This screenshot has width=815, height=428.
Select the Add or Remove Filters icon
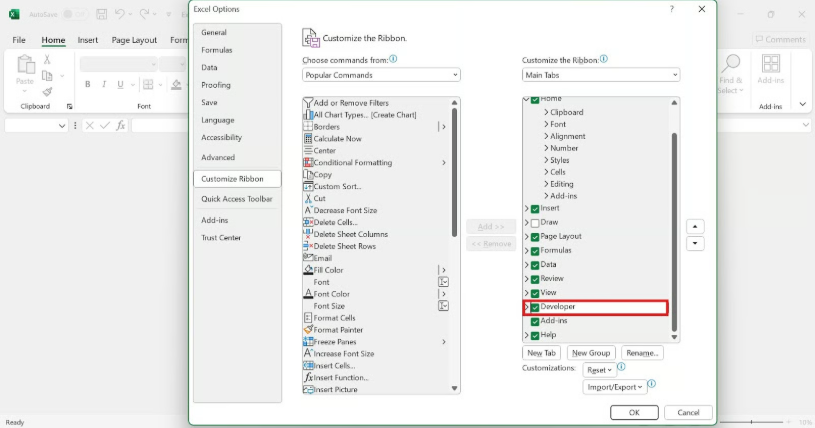[308, 103]
